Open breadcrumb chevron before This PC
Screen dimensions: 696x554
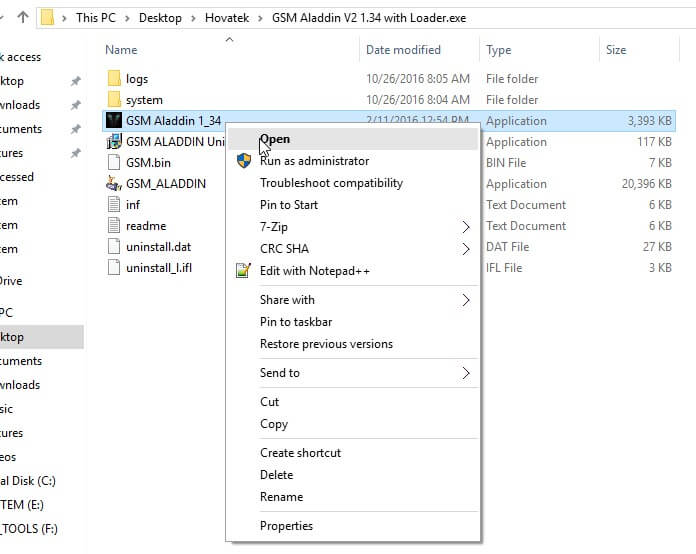(x=64, y=18)
